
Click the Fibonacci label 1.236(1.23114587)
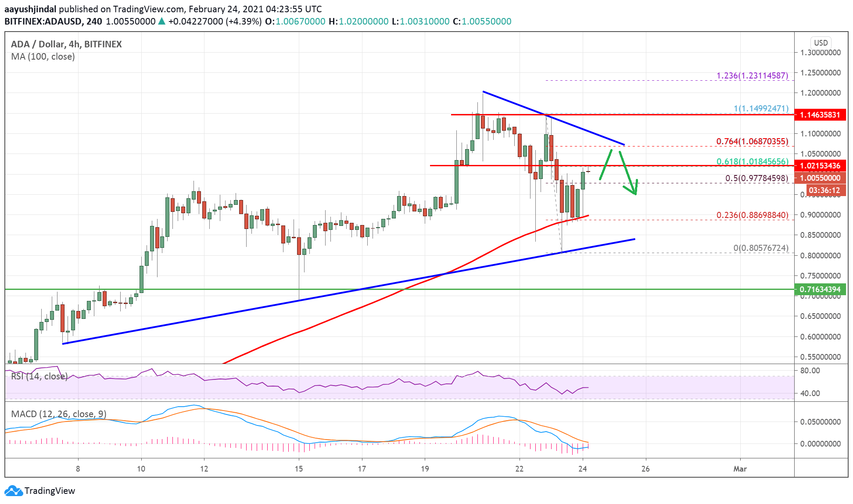coord(753,75)
